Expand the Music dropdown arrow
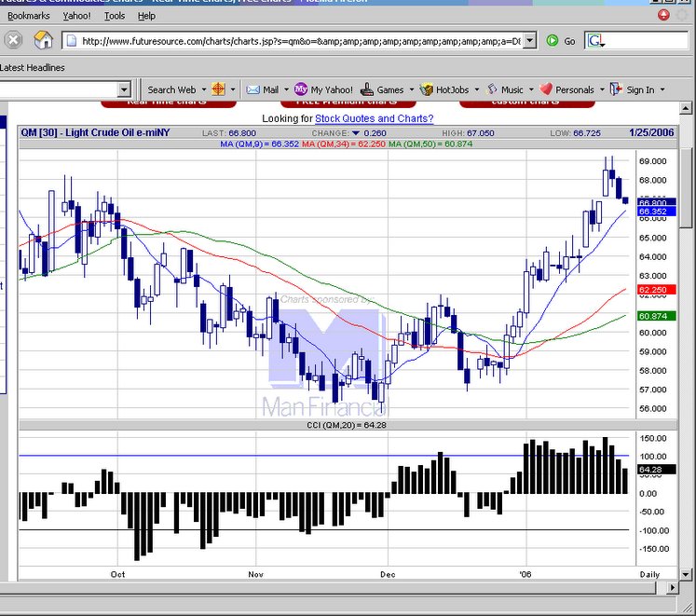This screenshot has height=616, width=696. coord(531,89)
